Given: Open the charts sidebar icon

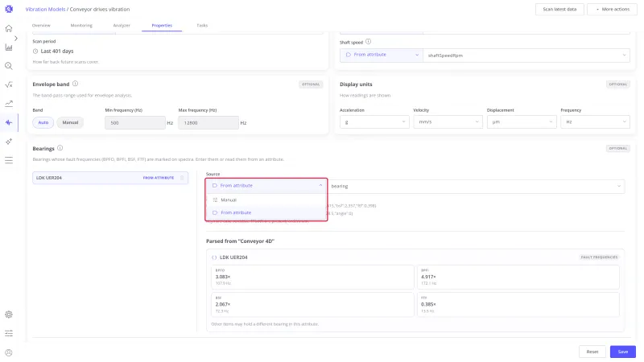Looking at the screenshot, I should pos(9,47).
